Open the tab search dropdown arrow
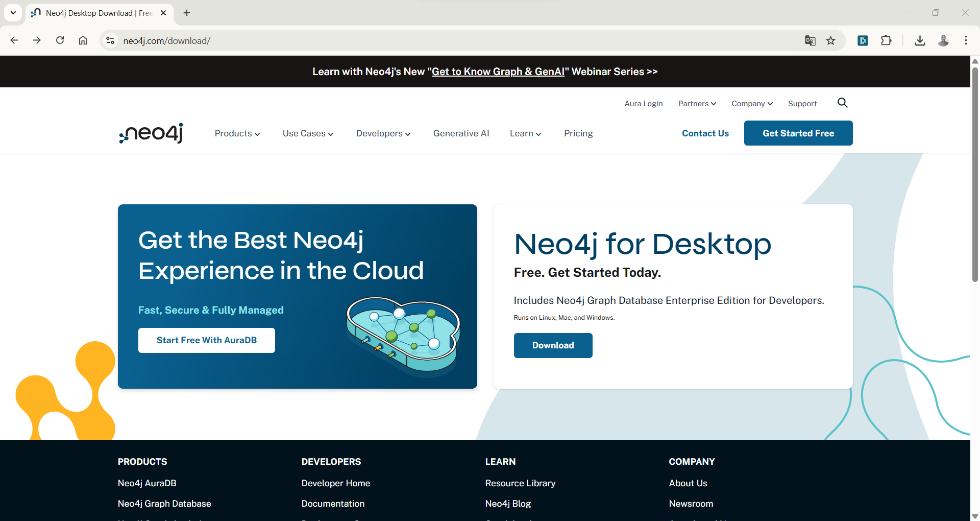The width and height of the screenshot is (980, 521). click(x=13, y=13)
